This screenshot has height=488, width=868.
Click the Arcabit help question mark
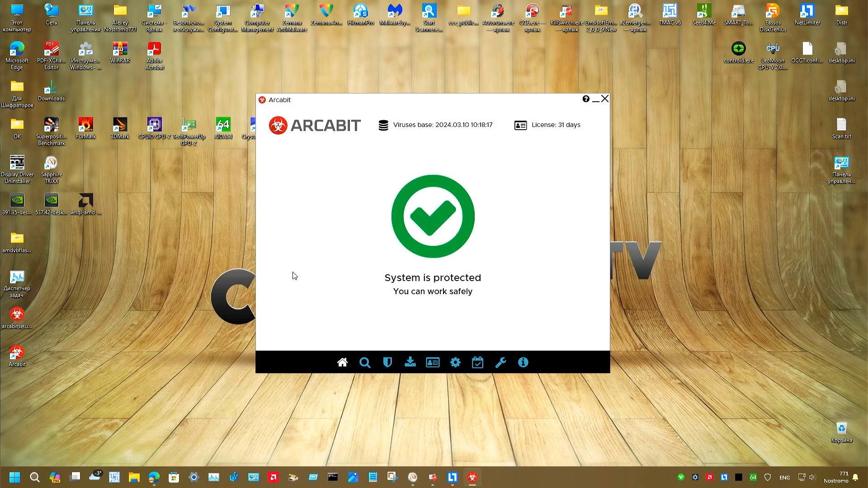click(x=586, y=99)
